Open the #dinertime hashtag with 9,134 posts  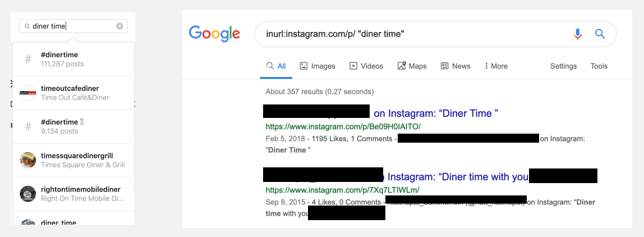point(73,127)
